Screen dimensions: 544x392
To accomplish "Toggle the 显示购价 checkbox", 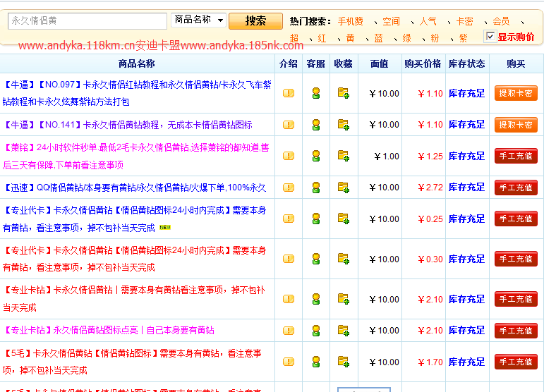I will coord(490,37).
